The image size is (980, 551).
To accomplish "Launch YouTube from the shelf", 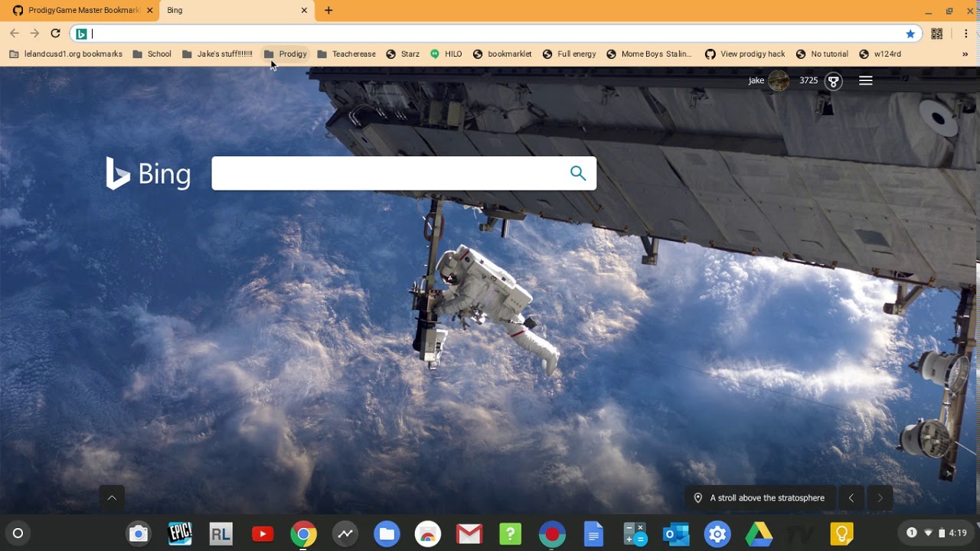I will pos(263,533).
